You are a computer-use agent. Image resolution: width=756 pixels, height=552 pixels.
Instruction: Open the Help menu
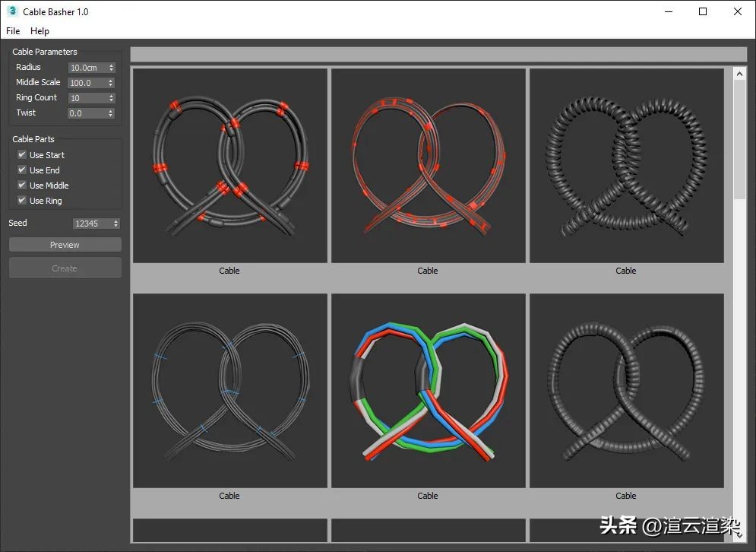[x=40, y=31]
